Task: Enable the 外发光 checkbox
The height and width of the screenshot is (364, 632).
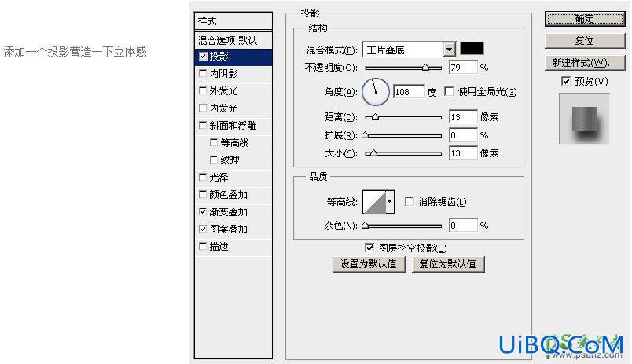Action: (x=203, y=90)
